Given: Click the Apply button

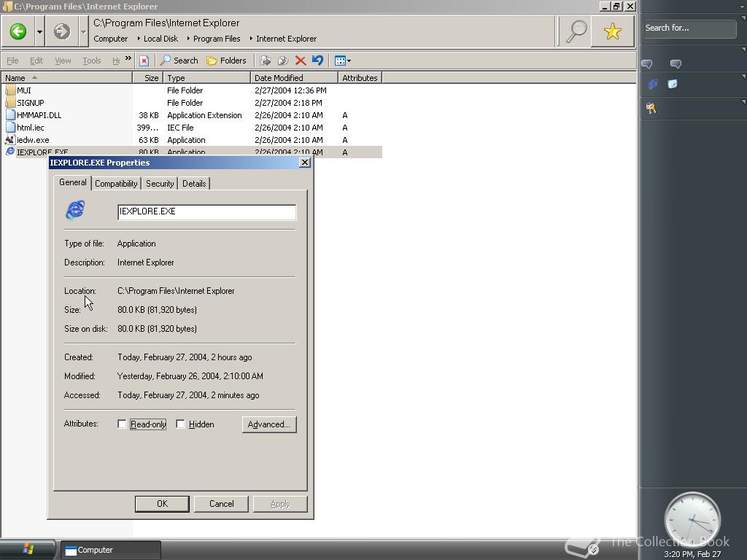Looking at the screenshot, I should pyautogui.click(x=280, y=504).
